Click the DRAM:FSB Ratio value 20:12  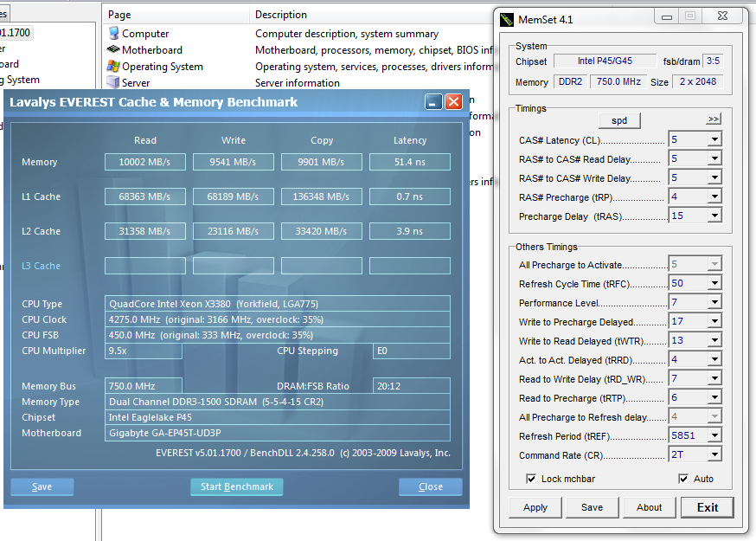[412, 385]
